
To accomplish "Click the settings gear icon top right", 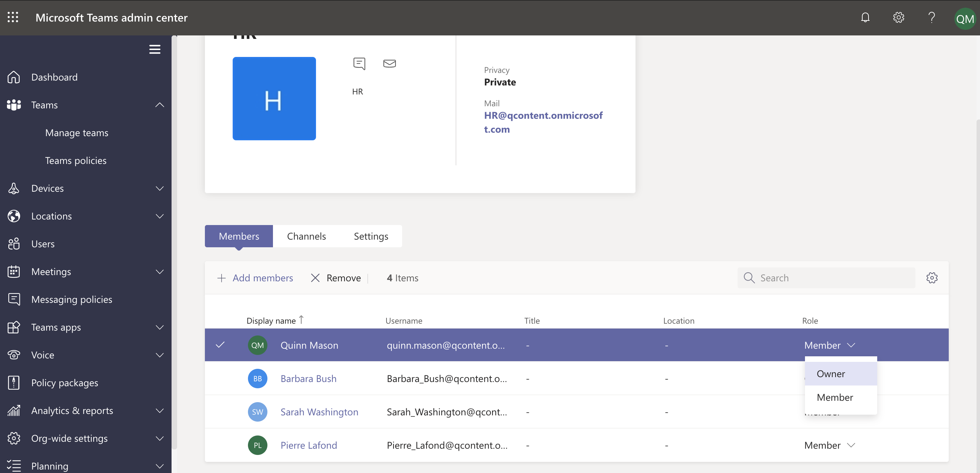I will (898, 17).
